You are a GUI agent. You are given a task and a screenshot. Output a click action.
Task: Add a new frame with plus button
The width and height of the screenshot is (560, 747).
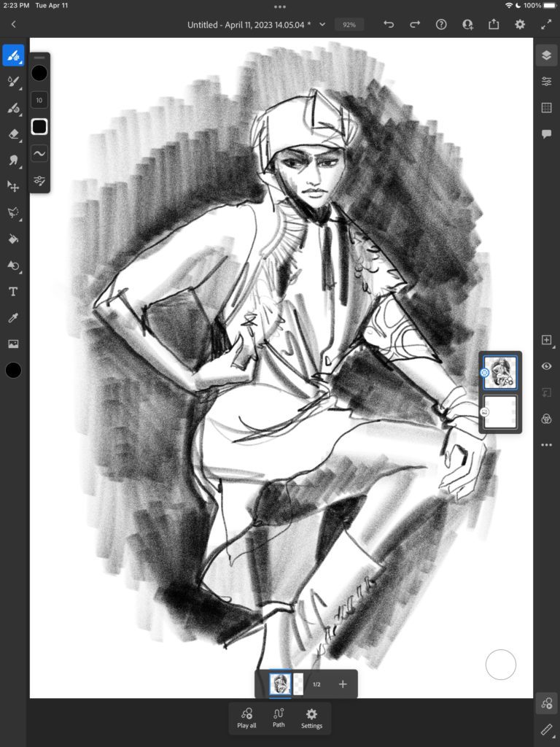pos(343,684)
